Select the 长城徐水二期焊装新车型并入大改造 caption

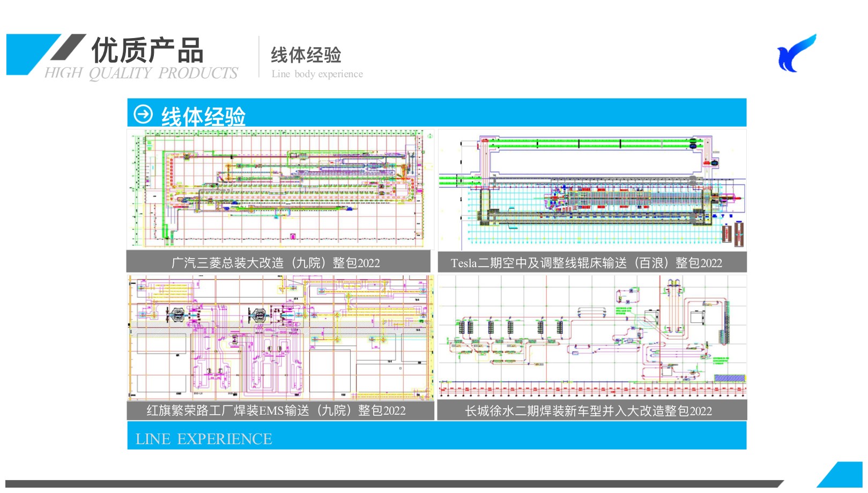pyautogui.click(x=588, y=411)
